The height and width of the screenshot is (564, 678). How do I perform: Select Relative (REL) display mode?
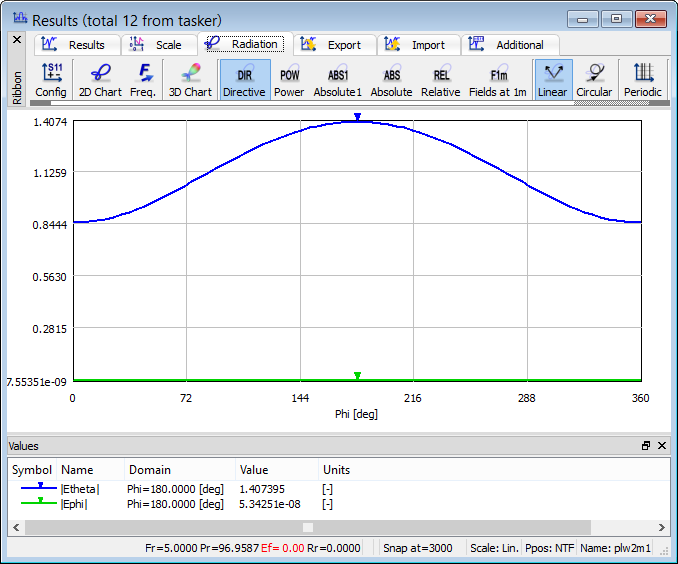[441, 80]
